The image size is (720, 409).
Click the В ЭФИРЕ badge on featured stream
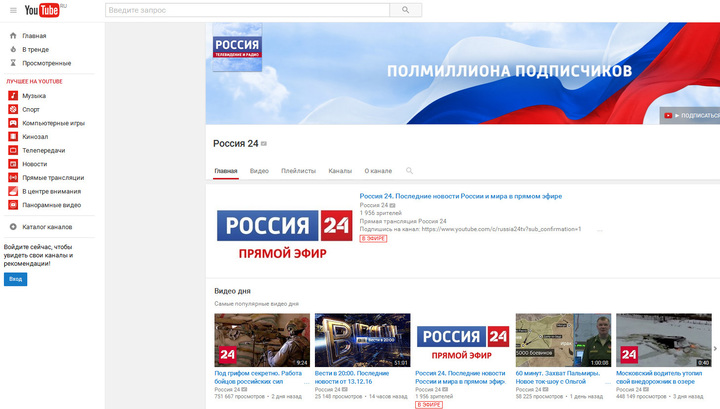(x=373, y=239)
